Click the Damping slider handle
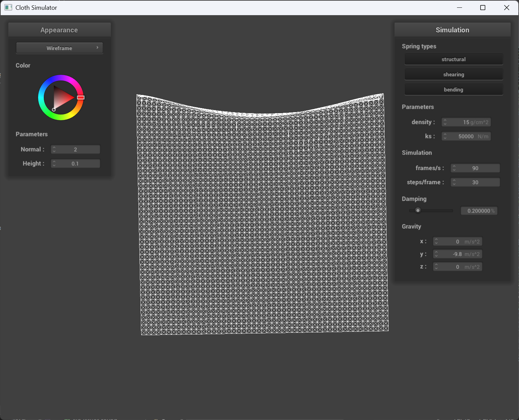 coord(418,211)
